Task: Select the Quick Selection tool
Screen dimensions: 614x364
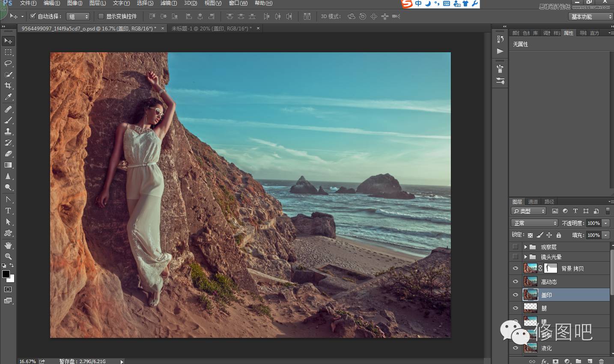Action: [8, 75]
